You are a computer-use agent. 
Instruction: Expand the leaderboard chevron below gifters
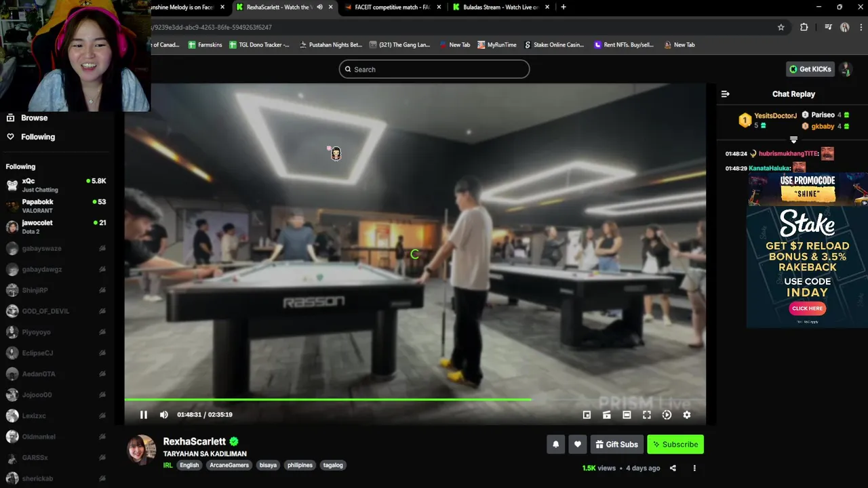click(793, 140)
